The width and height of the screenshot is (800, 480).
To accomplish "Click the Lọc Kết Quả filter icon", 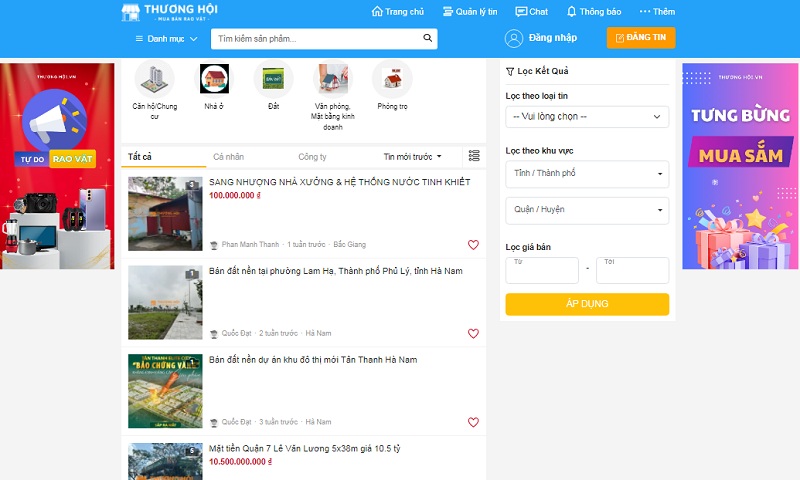I will pos(510,71).
